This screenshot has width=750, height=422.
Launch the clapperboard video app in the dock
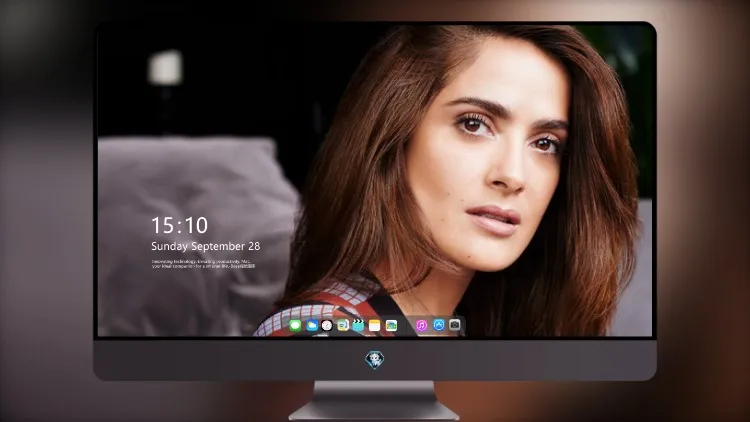click(x=358, y=326)
